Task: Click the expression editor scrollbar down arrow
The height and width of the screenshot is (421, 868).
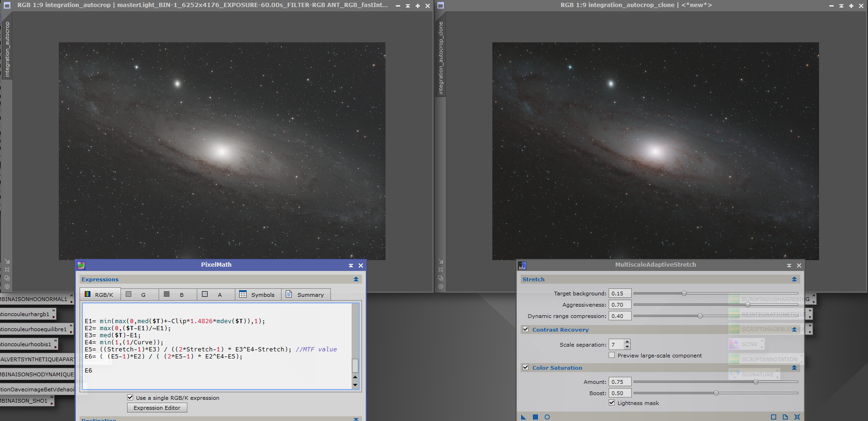Action: [355, 385]
